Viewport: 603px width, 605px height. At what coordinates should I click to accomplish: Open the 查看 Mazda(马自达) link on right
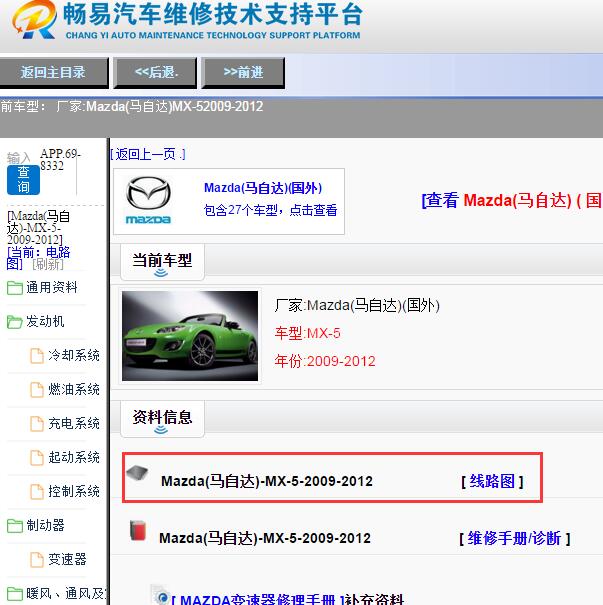coord(512,200)
